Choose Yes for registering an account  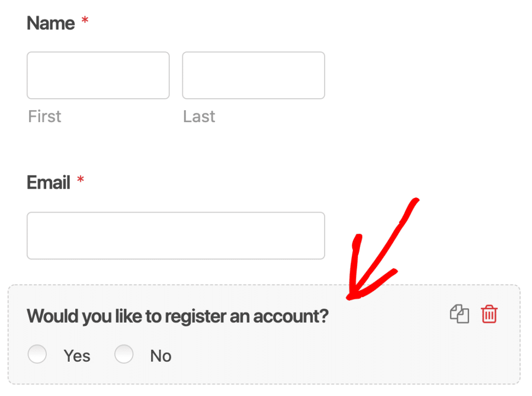click(x=37, y=354)
